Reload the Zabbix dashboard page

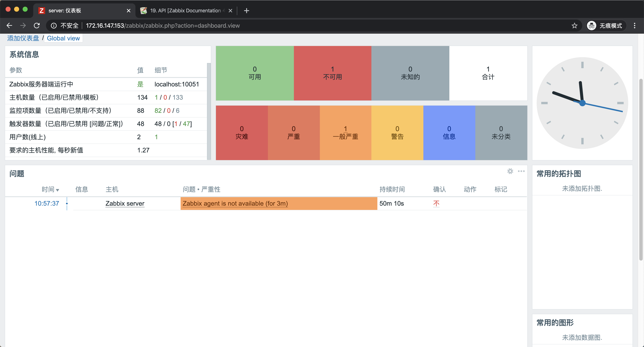click(37, 26)
